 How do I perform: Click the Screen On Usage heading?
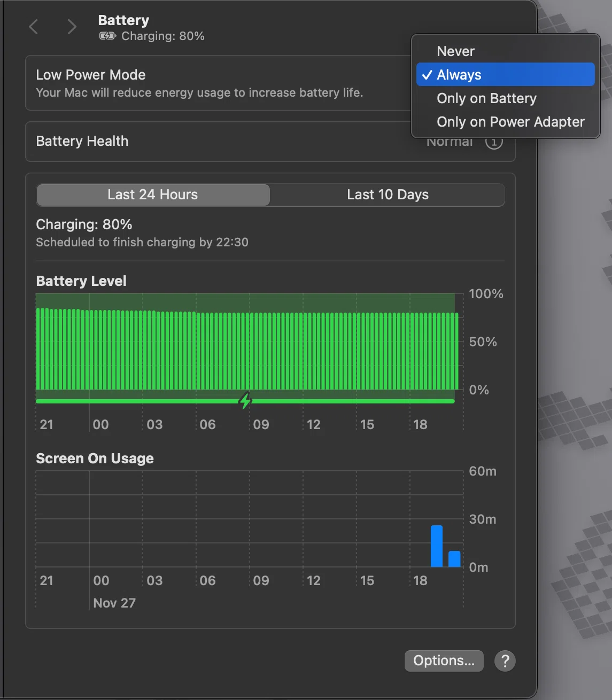(95, 458)
